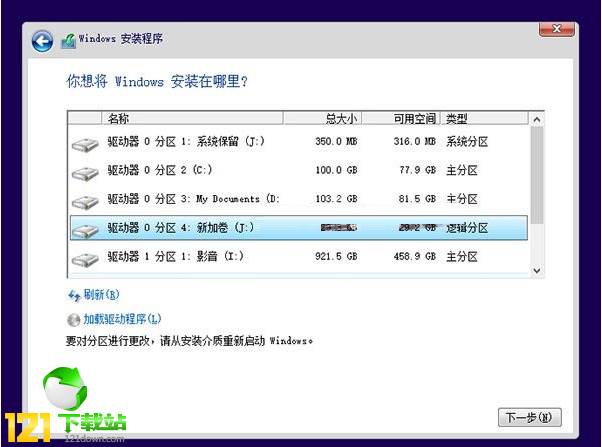This screenshot has width=602, height=447.
Task: Select row 驱动器 0 分区 4: 新加卷 (J:)
Action: (x=299, y=228)
